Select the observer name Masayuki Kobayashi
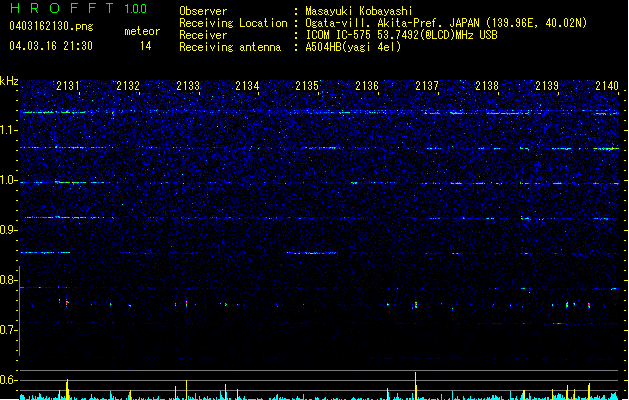 coord(359,11)
